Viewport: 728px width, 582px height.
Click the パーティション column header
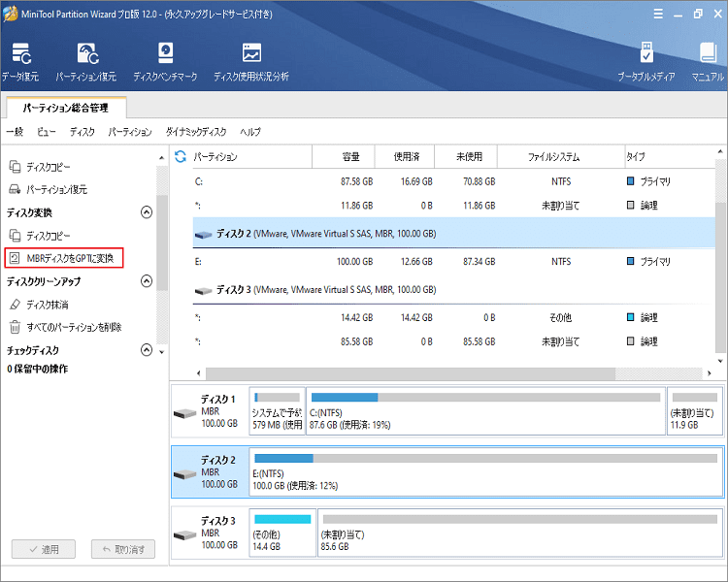pos(251,157)
